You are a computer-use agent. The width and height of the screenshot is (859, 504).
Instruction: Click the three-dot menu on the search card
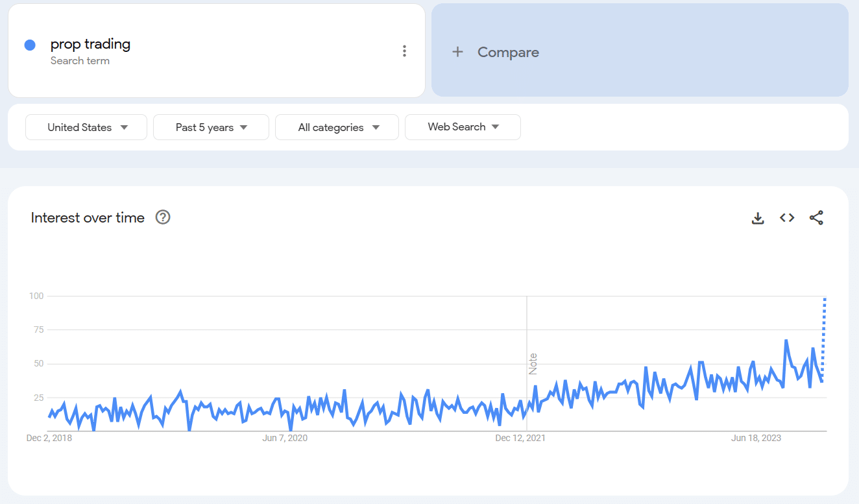(404, 51)
